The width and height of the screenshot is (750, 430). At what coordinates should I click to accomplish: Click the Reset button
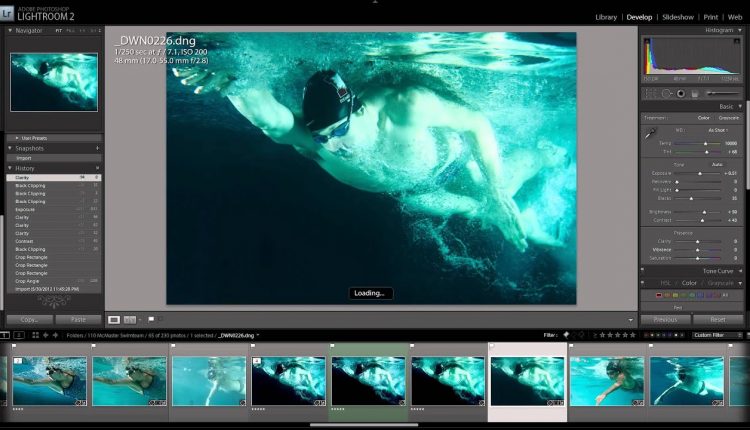(718, 320)
